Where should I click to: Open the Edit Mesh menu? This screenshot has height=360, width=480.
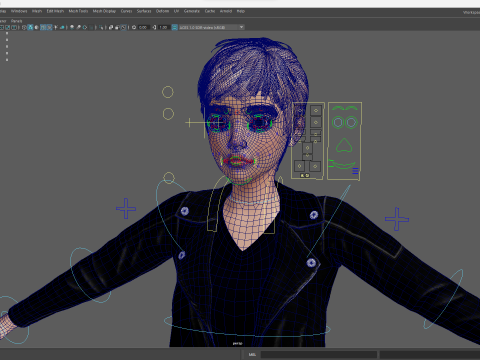[x=55, y=11]
